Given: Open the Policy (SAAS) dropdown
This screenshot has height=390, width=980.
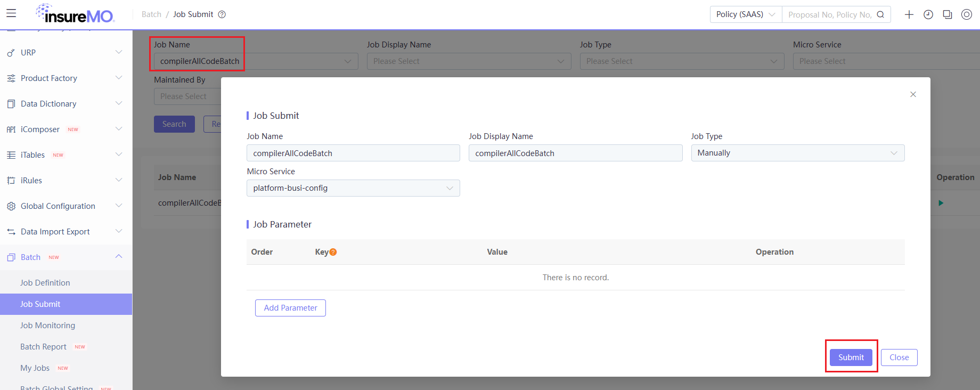Looking at the screenshot, I should click(746, 14).
